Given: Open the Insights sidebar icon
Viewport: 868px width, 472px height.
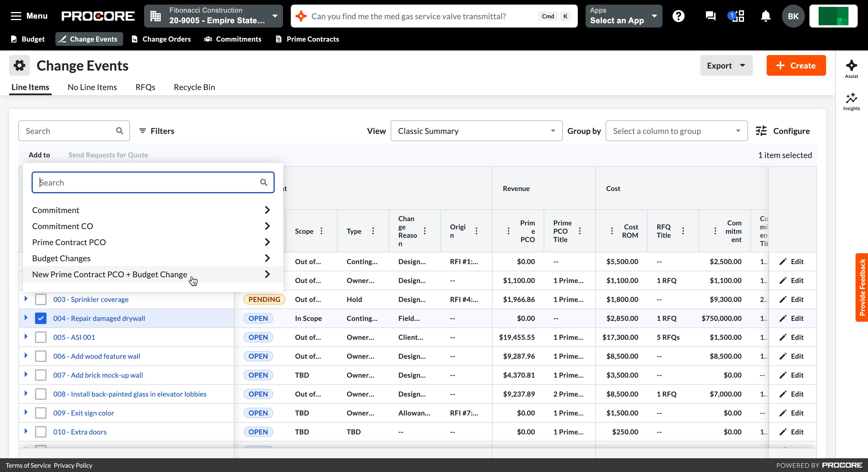Looking at the screenshot, I should pyautogui.click(x=851, y=98).
